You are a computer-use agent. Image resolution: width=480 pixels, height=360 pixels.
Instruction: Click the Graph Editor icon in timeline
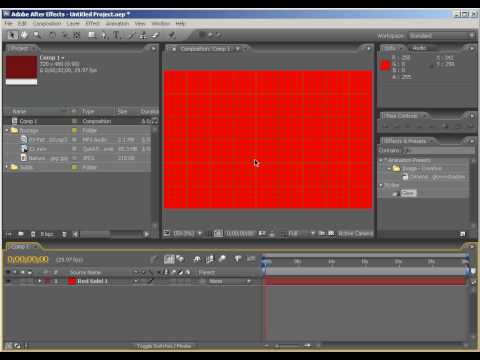point(251,259)
